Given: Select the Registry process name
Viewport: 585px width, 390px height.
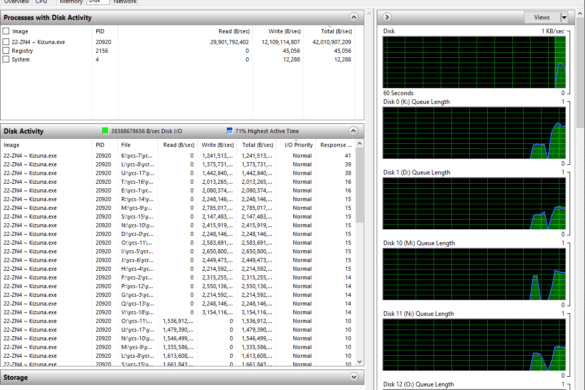Looking at the screenshot, I should click(x=22, y=51).
